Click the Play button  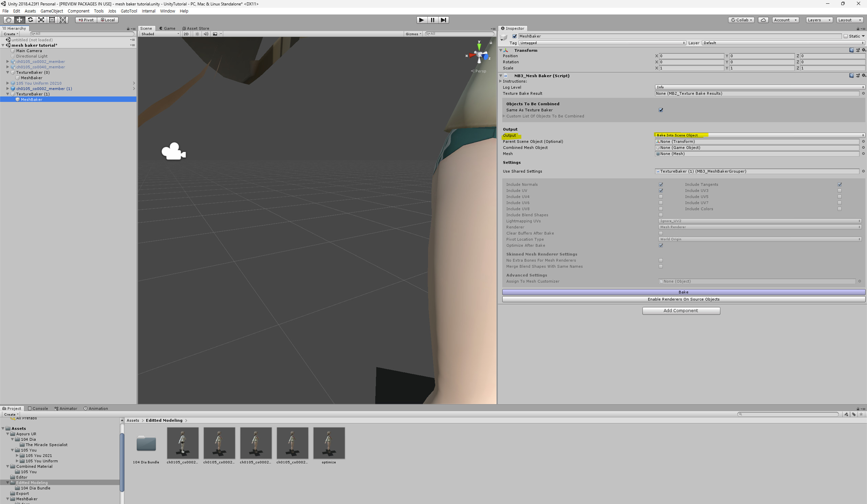pyautogui.click(x=421, y=20)
